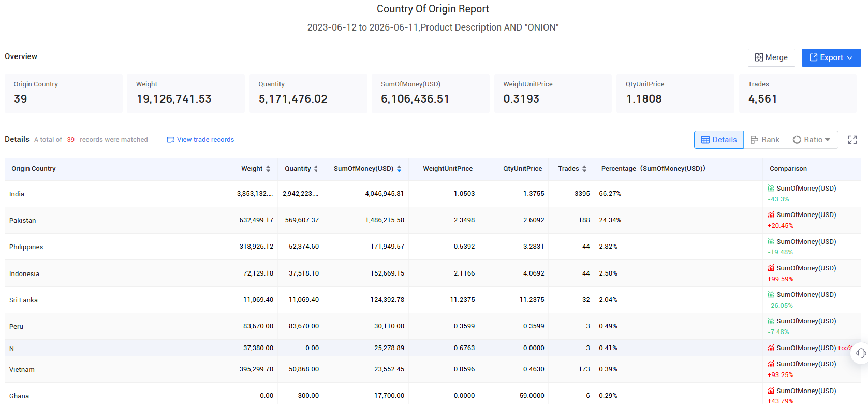Click the Origin Country overview card
The image size is (868, 404).
coord(64,93)
